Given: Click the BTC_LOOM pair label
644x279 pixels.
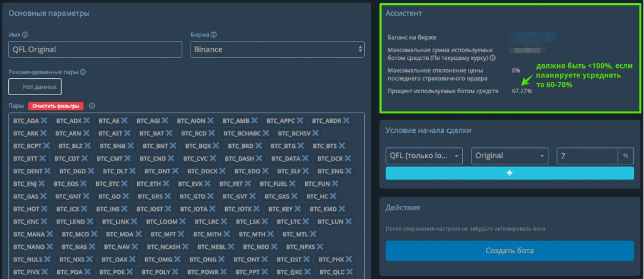Looking at the screenshot, I should tap(162, 222).
